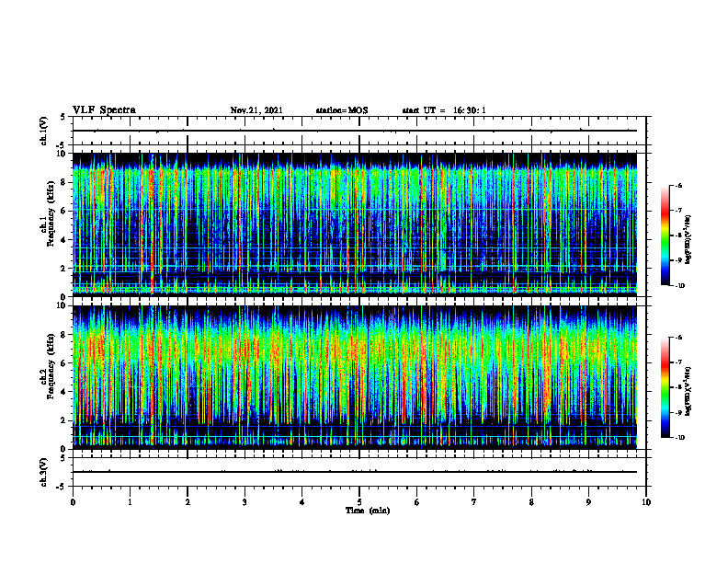Click time axis tick label "0"

(x=73, y=502)
